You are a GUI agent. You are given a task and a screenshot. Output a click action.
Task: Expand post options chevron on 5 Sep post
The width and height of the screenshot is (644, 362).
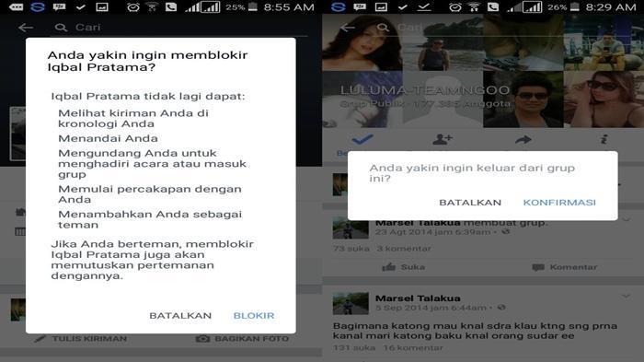[x=626, y=296]
